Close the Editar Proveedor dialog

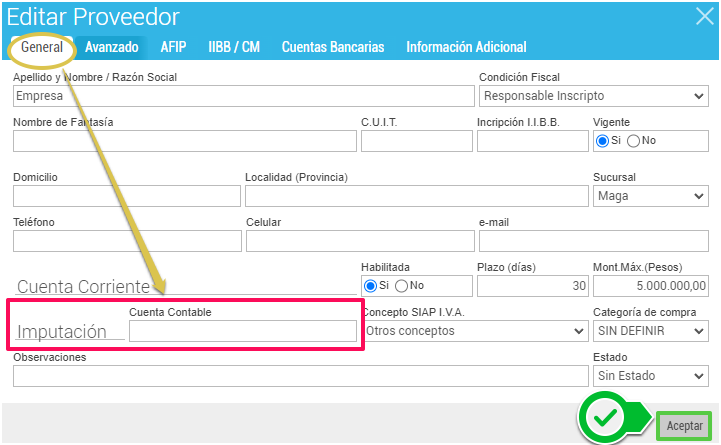click(x=703, y=15)
